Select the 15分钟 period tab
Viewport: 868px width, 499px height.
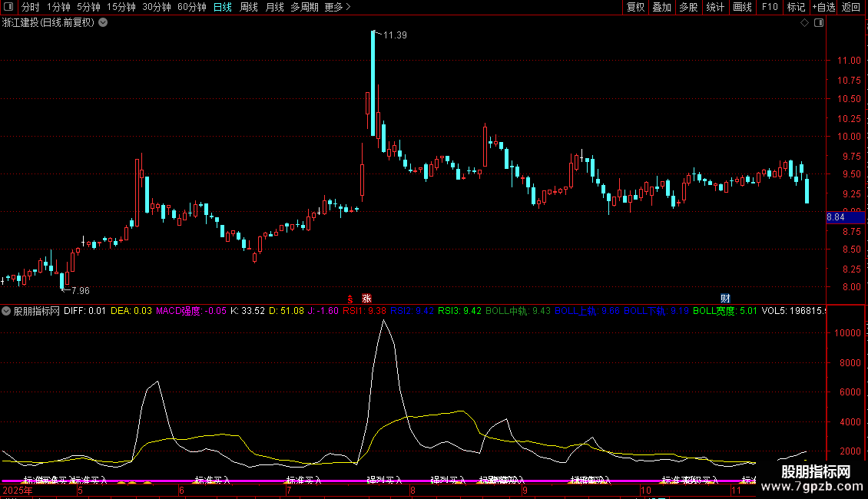[x=121, y=7]
